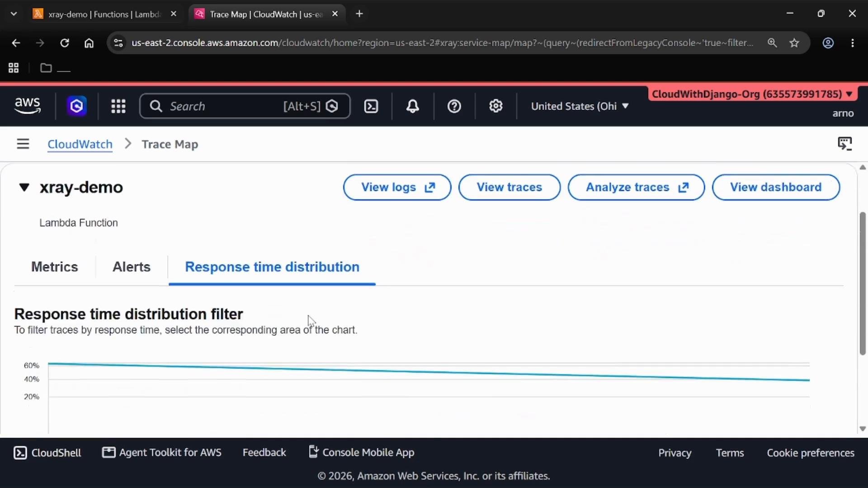Switch to the Metrics tab
This screenshot has width=868, height=488.
point(55,267)
